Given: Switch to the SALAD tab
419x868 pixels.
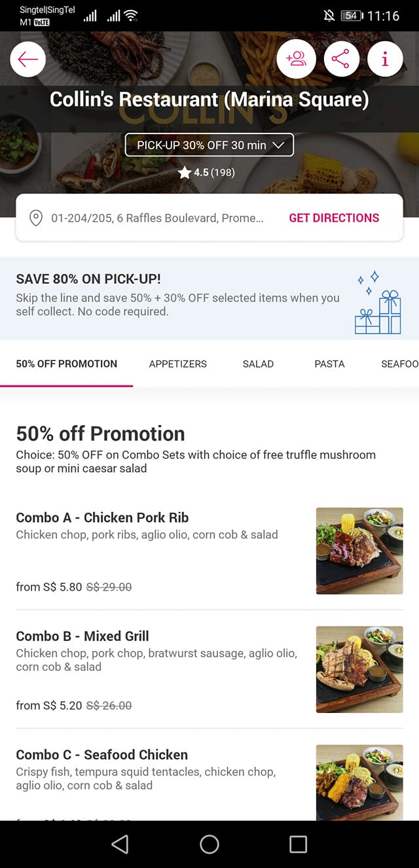Looking at the screenshot, I should [258, 364].
